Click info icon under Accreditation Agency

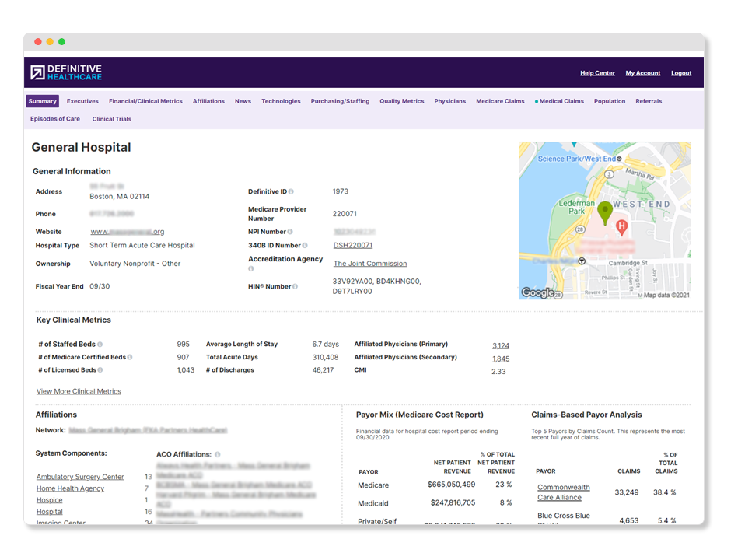(251, 268)
